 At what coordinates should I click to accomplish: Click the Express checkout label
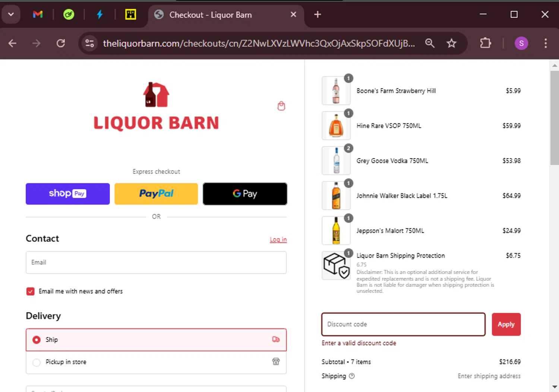point(156,172)
